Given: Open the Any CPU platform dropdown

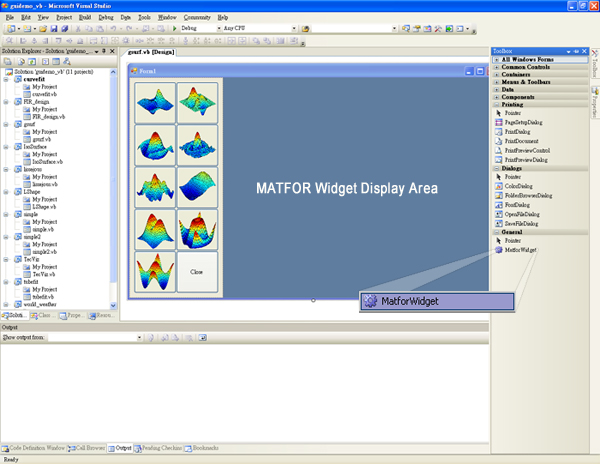Looking at the screenshot, I should click(294, 29).
